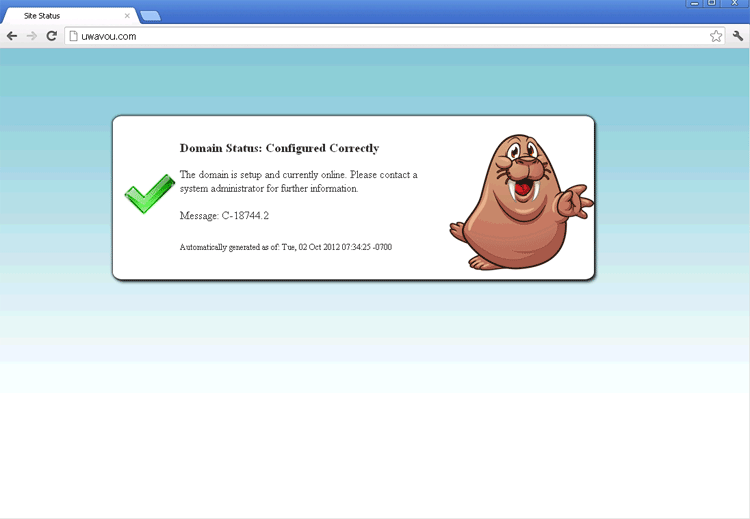Click the page icon beside the URL
The width and height of the screenshot is (750, 519).
click(73, 36)
